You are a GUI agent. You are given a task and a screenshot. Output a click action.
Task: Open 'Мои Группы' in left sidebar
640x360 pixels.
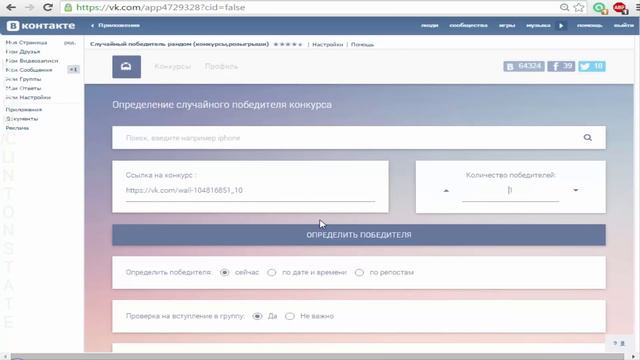coord(23,79)
